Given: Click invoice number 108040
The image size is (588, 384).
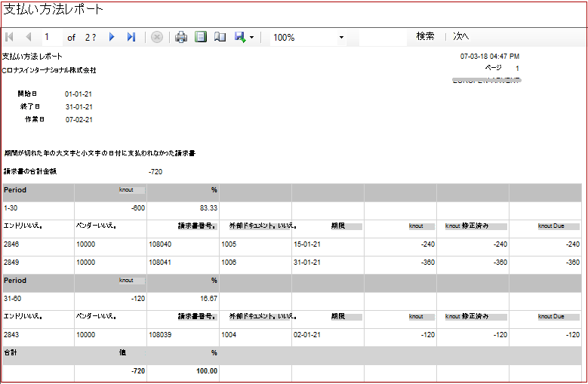Looking at the screenshot, I should tap(160, 244).
